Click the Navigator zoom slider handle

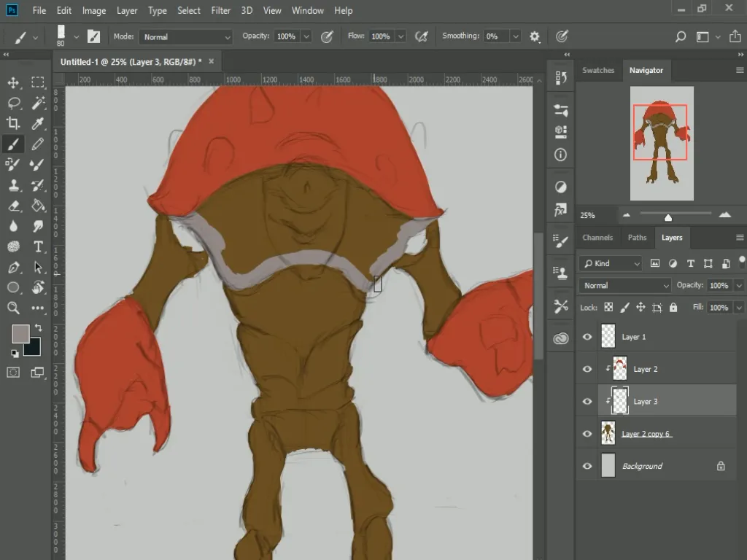pyautogui.click(x=668, y=217)
